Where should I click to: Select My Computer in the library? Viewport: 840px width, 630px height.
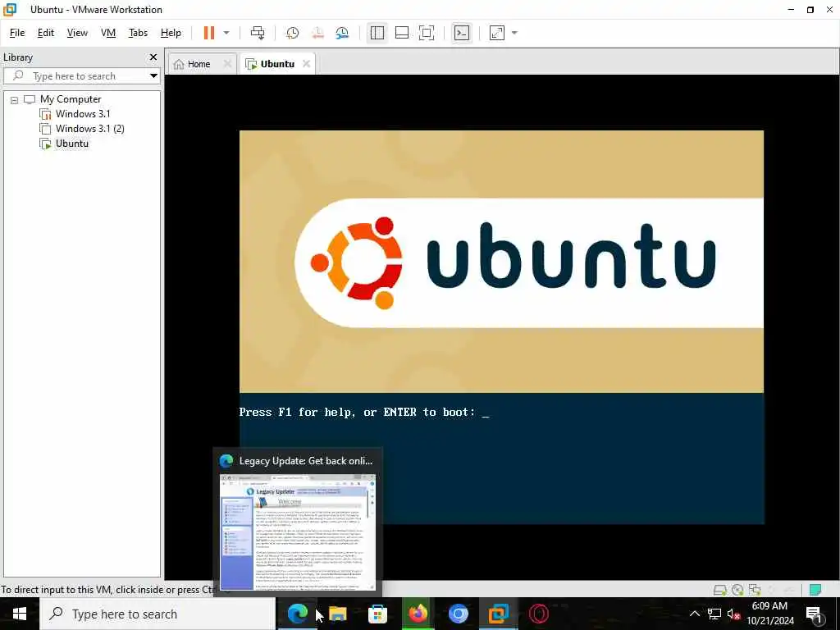(x=71, y=99)
